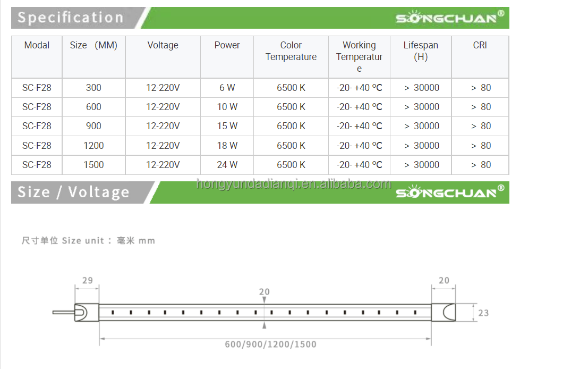Image resolution: width=588 pixels, height=369 pixels.
Task: Select the power cell reading 24 W
Action: coord(227,165)
